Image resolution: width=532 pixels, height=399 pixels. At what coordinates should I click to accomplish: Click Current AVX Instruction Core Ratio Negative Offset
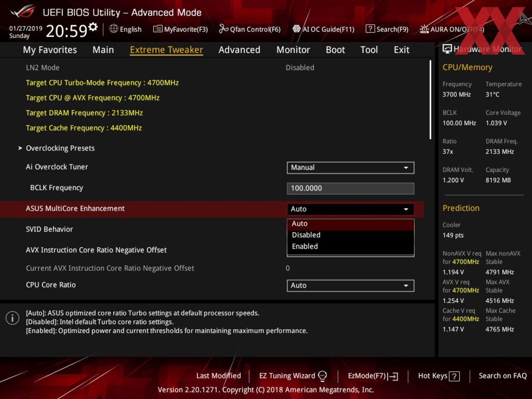(x=110, y=268)
